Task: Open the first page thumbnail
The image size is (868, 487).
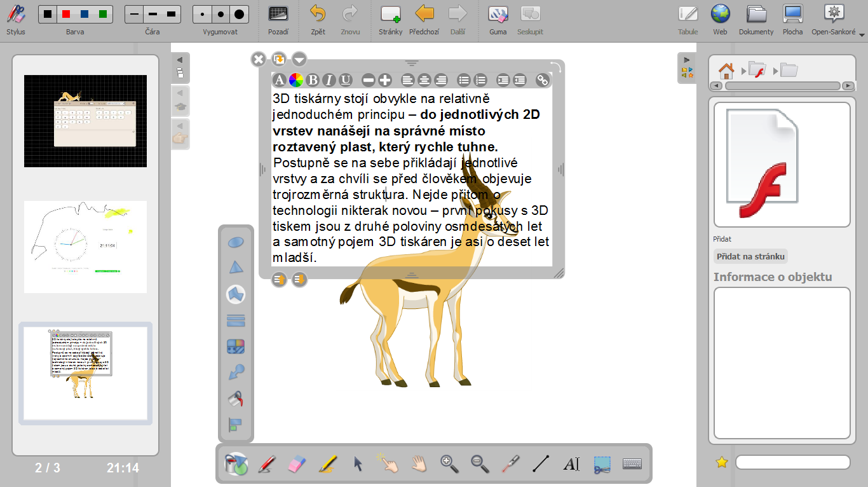Action: point(85,121)
